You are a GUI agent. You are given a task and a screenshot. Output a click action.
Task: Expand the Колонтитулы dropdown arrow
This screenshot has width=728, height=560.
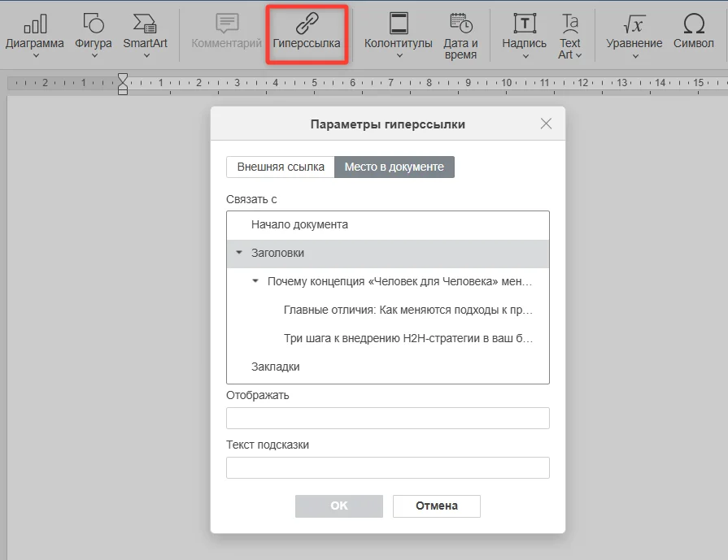tap(399, 56)
